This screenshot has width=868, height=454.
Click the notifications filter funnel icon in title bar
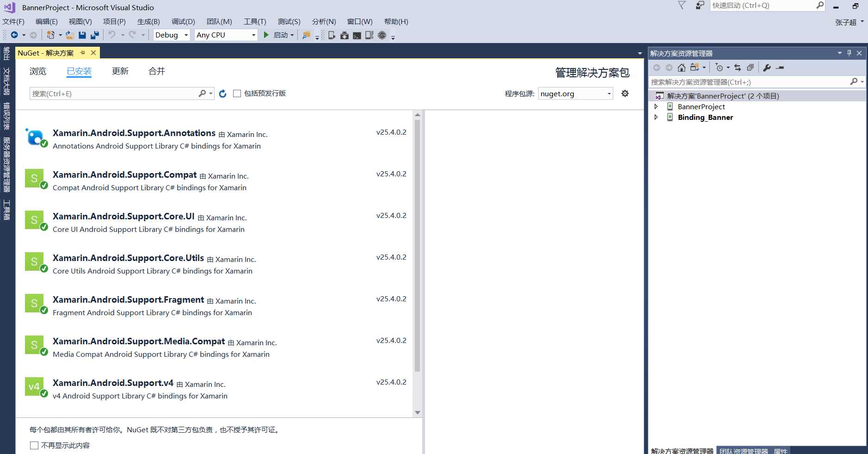coord(682,6)
